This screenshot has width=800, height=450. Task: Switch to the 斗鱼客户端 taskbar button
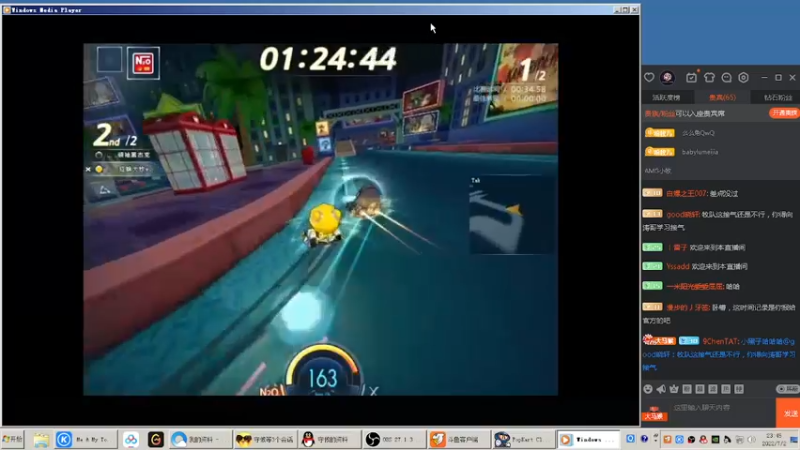458,439
